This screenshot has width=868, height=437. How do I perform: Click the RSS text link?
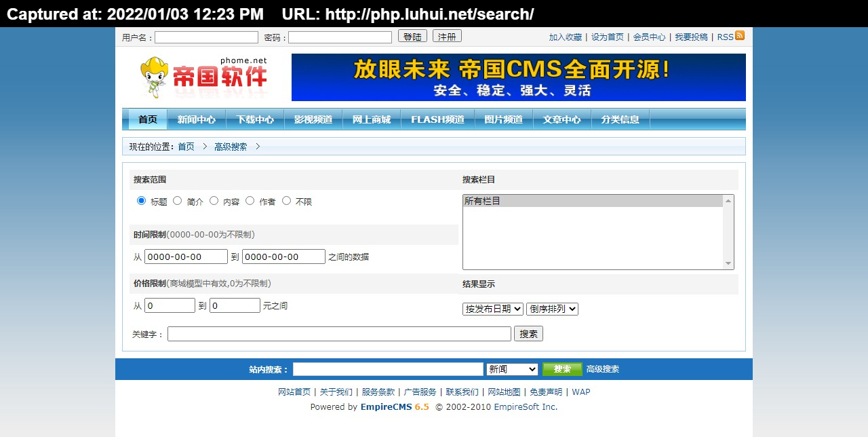725,37
